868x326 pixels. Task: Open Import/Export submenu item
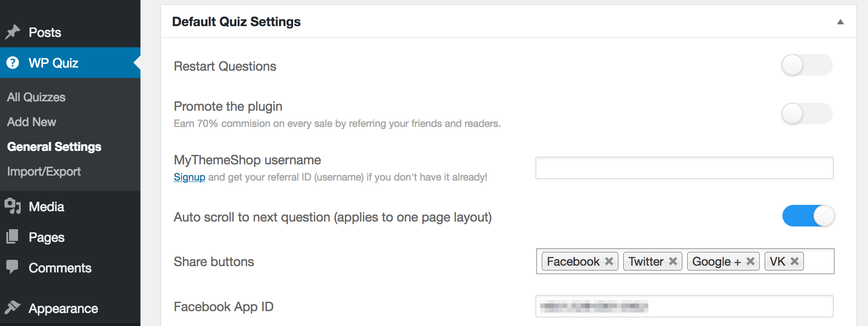coord(44,172)
